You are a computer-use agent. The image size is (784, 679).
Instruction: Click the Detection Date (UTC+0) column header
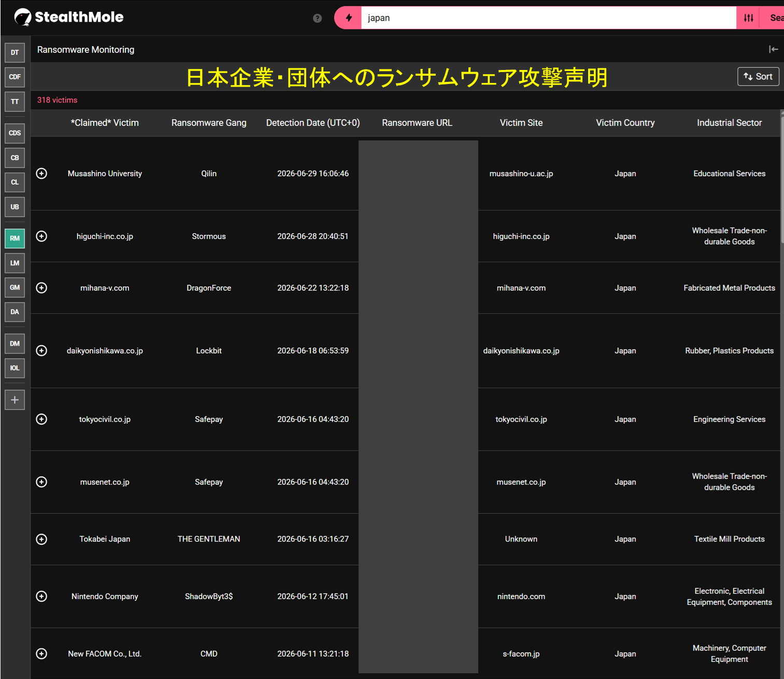point(313,123)
